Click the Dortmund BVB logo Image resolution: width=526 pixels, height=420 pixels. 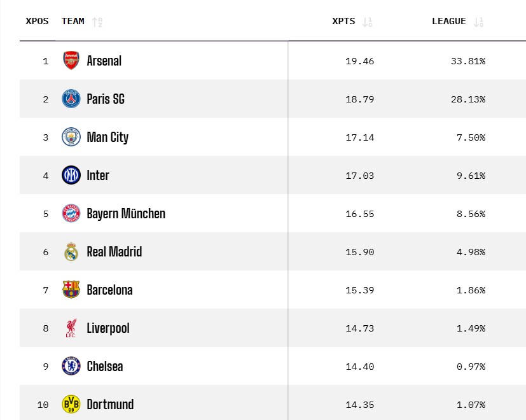pos(71,404)
